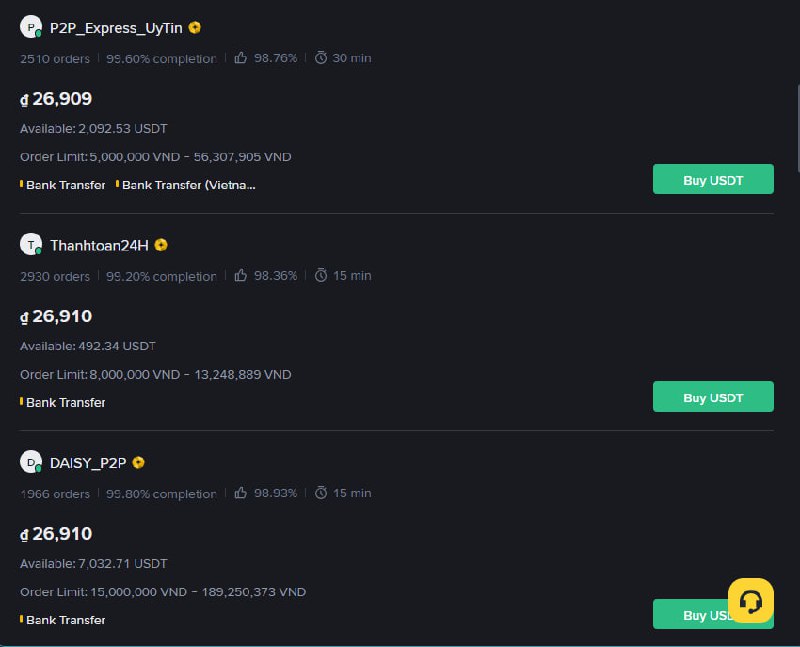The image size is (800, 647).
Task: Open Thanhtoan24H merchant profile
Action: (x=99, y=245)
